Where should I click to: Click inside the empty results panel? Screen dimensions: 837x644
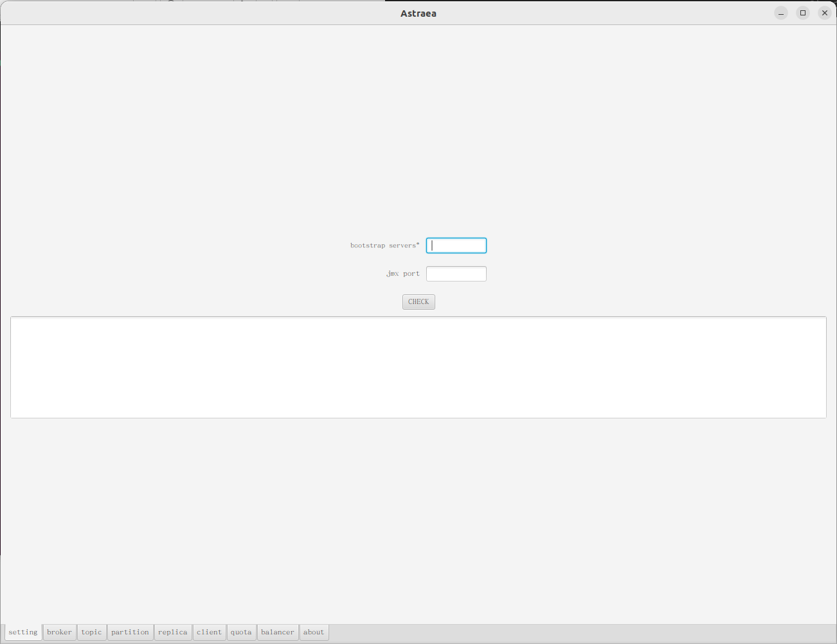[418, 366]
